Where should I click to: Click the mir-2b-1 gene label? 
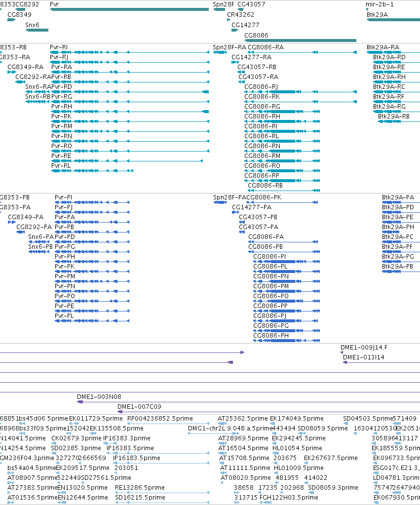tap(380, 4)
